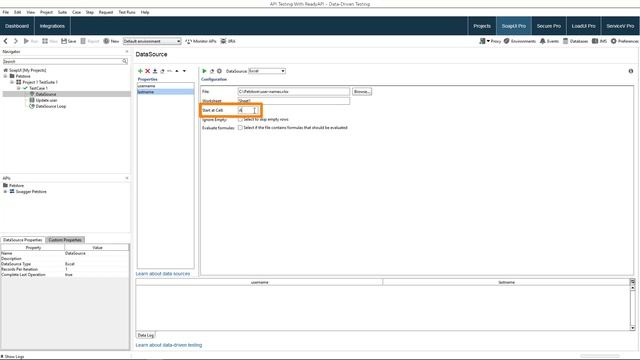Open the Default environment dropdown

[152, 41]
